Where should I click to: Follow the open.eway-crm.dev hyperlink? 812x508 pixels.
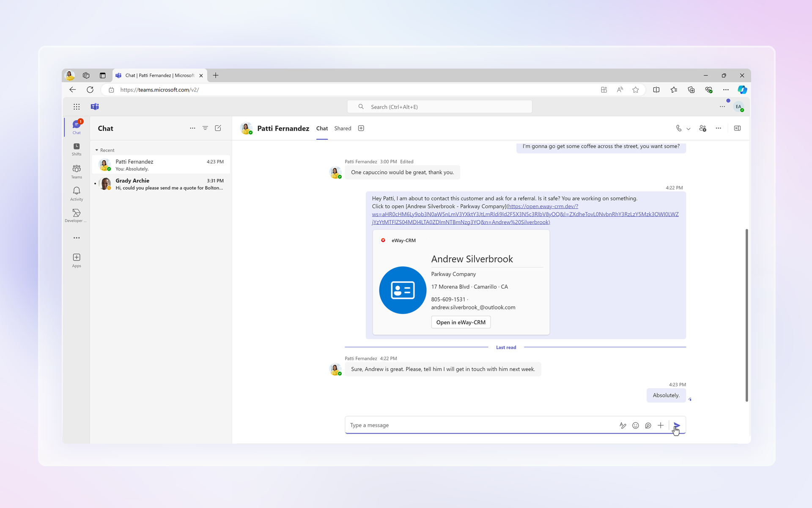525,214
